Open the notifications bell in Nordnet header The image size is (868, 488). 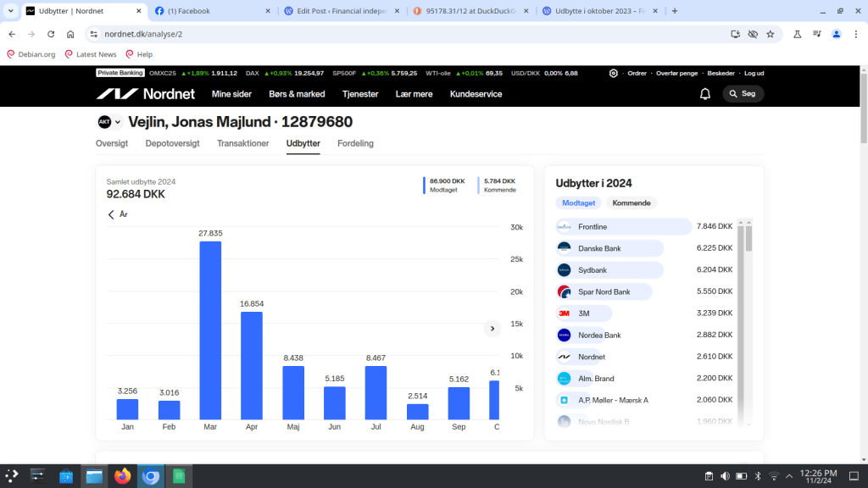click(x=704, y=94)
